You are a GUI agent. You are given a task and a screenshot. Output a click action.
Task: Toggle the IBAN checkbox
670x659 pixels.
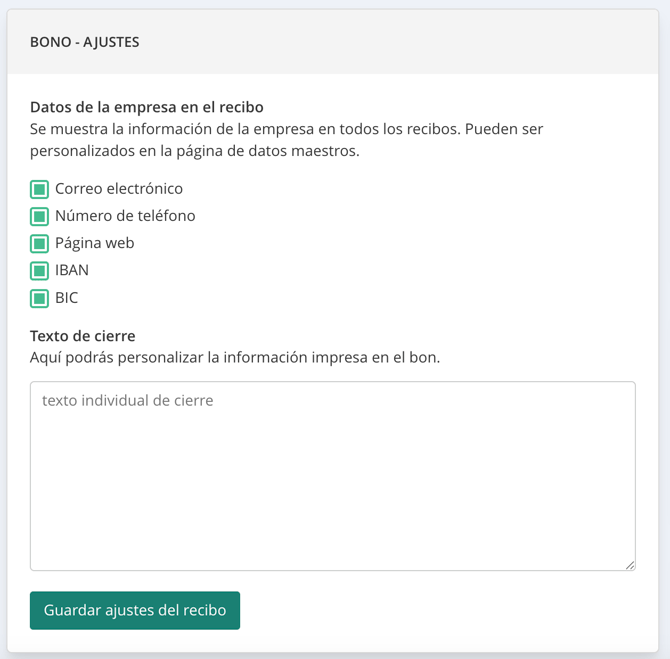pos(40,270)
